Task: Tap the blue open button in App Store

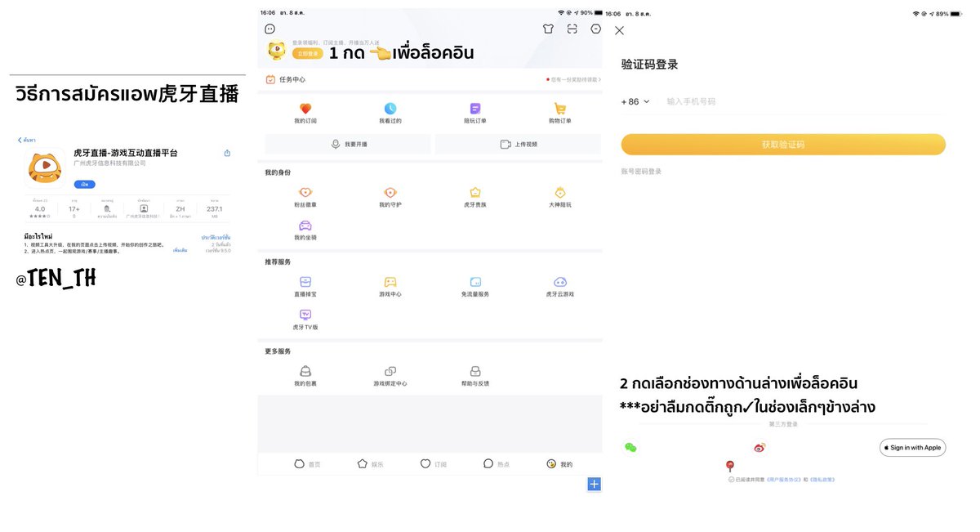Action: coord(85,184)
